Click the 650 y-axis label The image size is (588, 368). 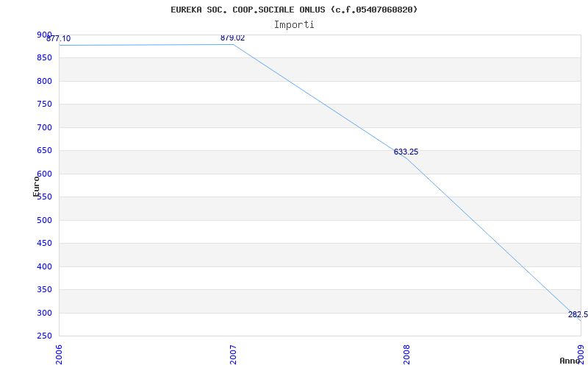(x=44, y=151)
